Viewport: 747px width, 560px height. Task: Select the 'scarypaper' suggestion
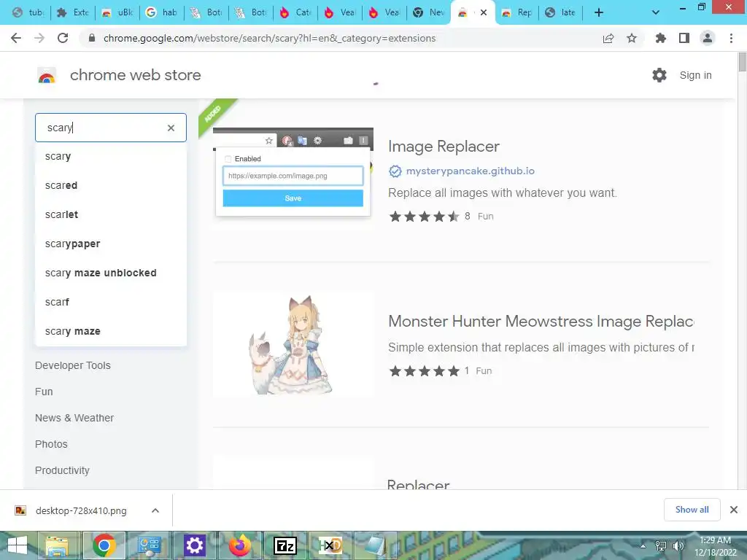[111, 244]
